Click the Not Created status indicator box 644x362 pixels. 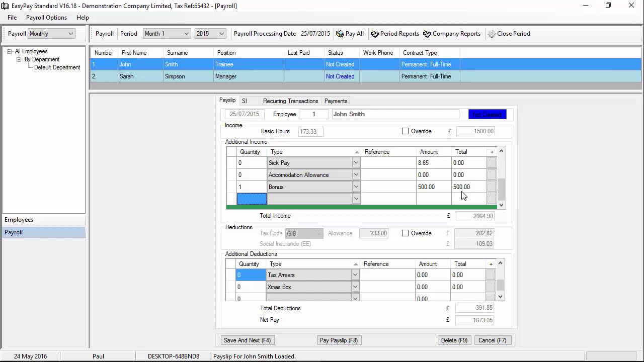[x=487, y=114]
